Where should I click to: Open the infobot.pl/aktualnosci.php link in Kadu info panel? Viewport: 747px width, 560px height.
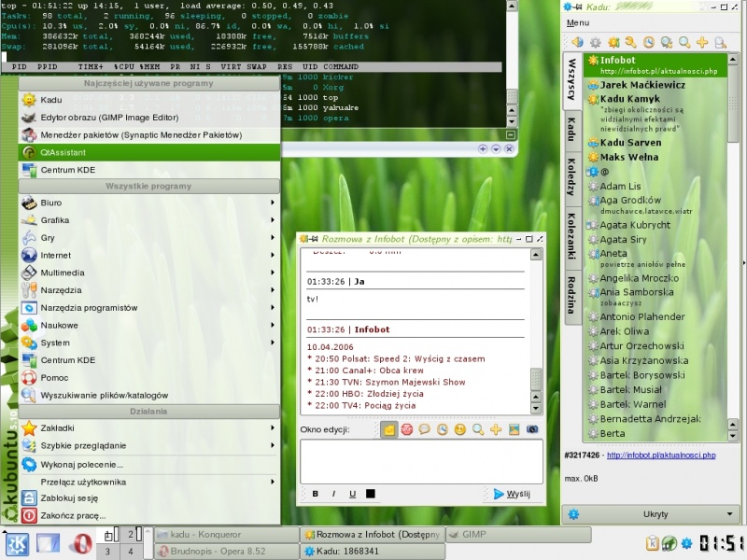click(661, 455)
